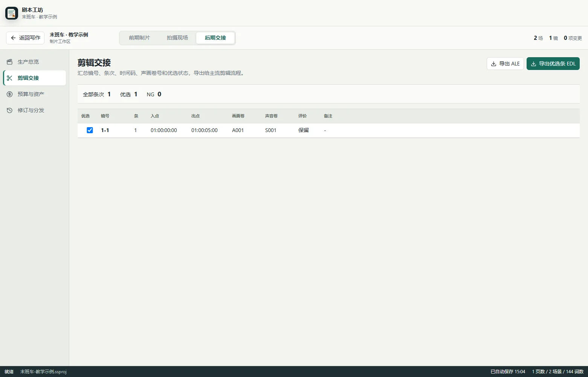588x377 pixels.
Task: Open 修订与分发 in the sidebar
Action: click(x=35, y=110)
